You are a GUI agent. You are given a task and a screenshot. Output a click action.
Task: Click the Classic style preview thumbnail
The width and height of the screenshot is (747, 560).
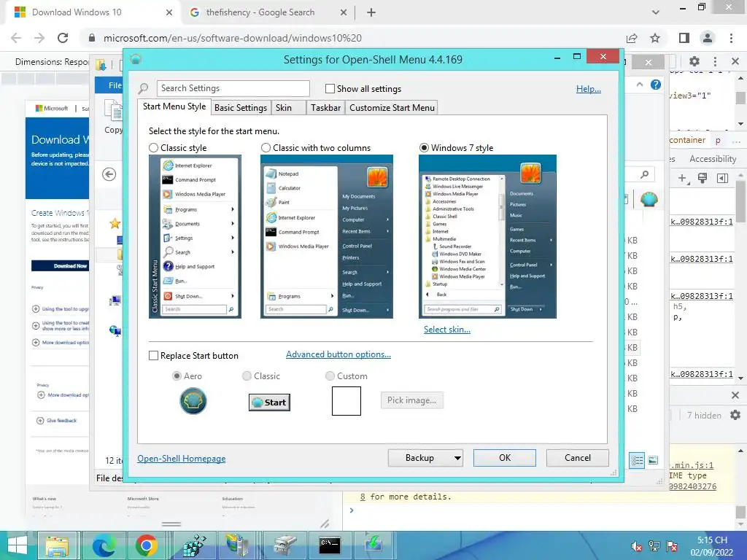pyautogui.click(x=195, y=237)
